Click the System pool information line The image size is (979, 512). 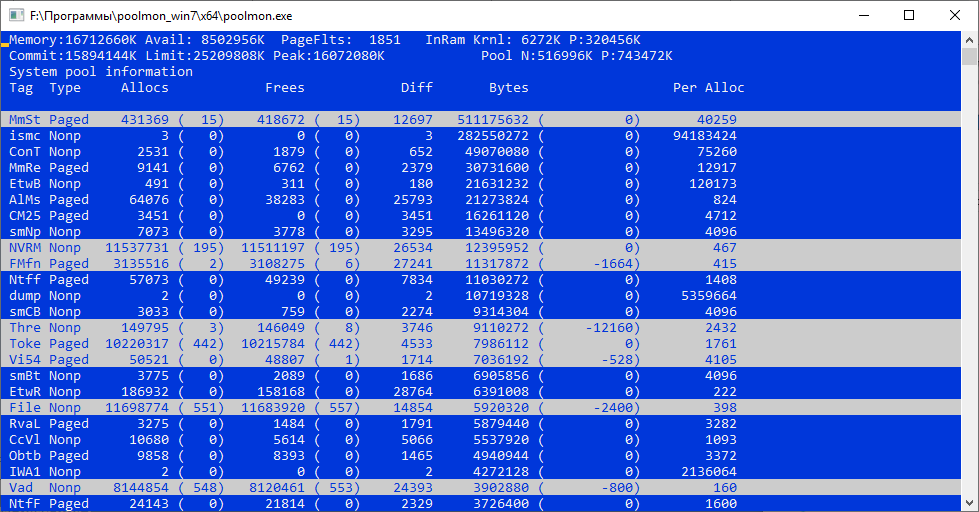point(101,72)
